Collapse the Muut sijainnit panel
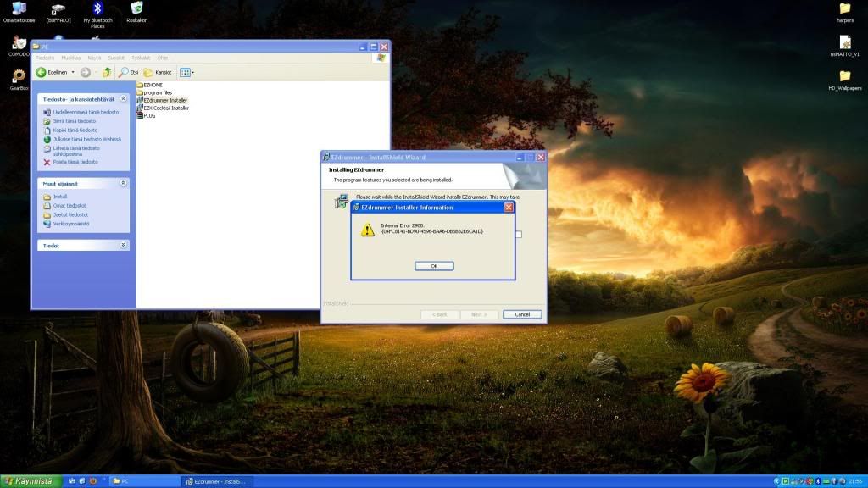 (x=123, y=183)
